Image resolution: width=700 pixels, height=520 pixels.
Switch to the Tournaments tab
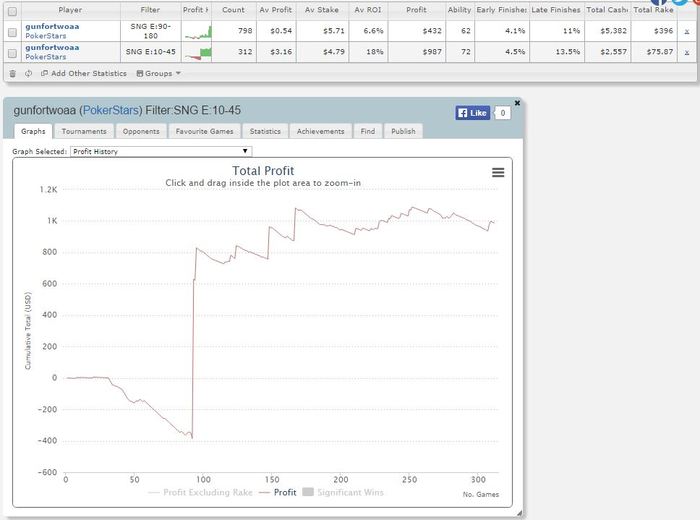pos(84,131)
